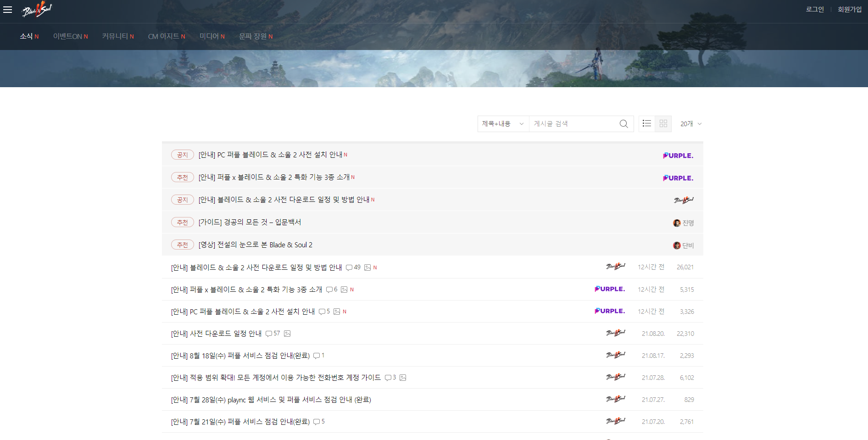Image resolution: width=868 pixels, height=440 pixels.
Task: Open the 제목+내용 search filter dropdown
Action: tap(503, 124)
